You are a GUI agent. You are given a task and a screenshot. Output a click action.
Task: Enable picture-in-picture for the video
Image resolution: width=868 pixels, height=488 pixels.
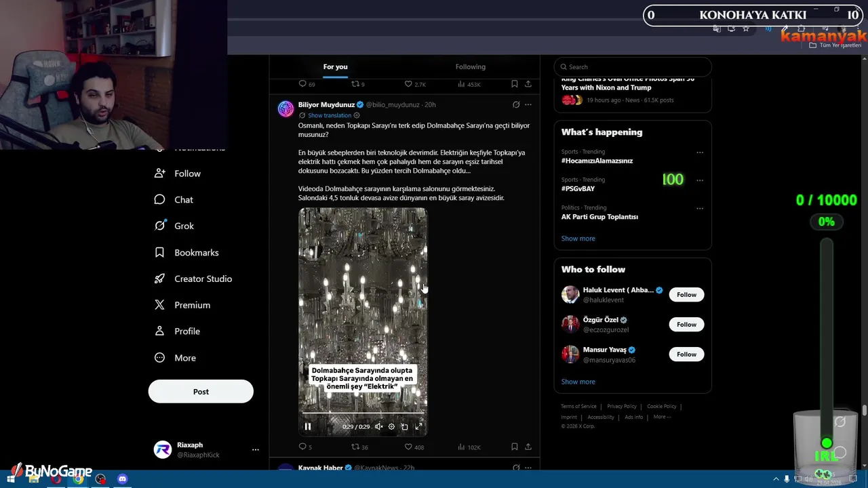404,426
